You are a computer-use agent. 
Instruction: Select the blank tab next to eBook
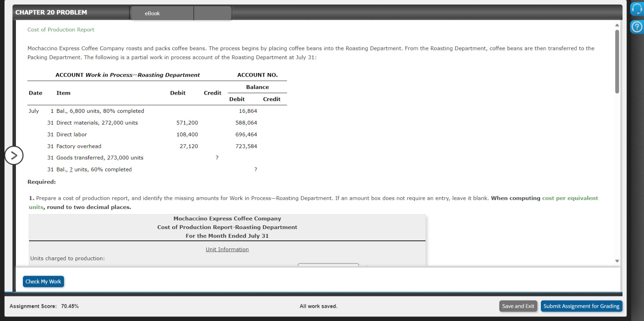pos(213,13)
